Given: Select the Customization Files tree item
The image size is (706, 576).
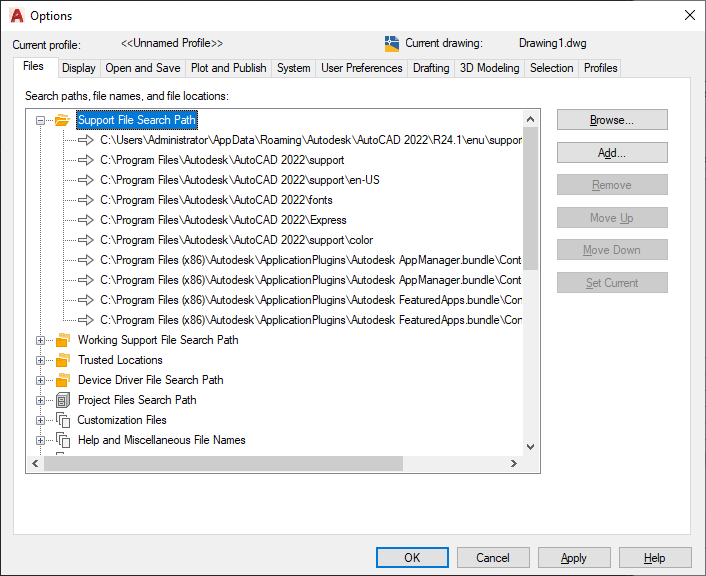Looking at the screenshot, I should point(122,420).
